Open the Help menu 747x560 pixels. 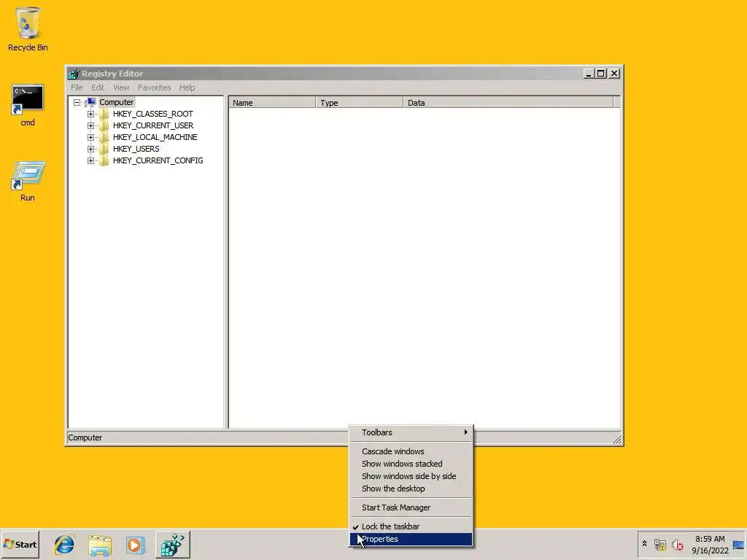pyautogui.click(x=187, y=87)
